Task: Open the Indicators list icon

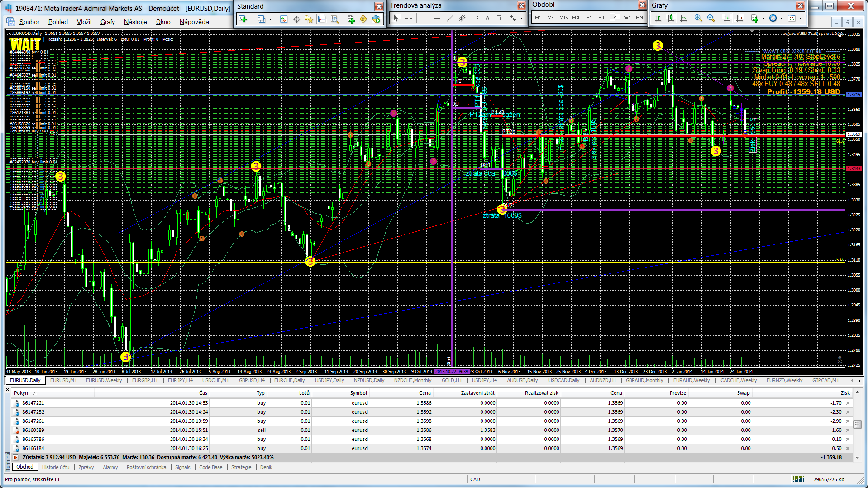Action: click(x=754, y=18)
